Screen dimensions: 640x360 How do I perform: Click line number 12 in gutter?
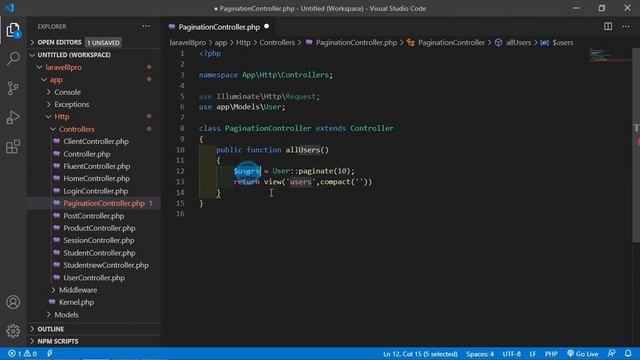click(180, 171)
